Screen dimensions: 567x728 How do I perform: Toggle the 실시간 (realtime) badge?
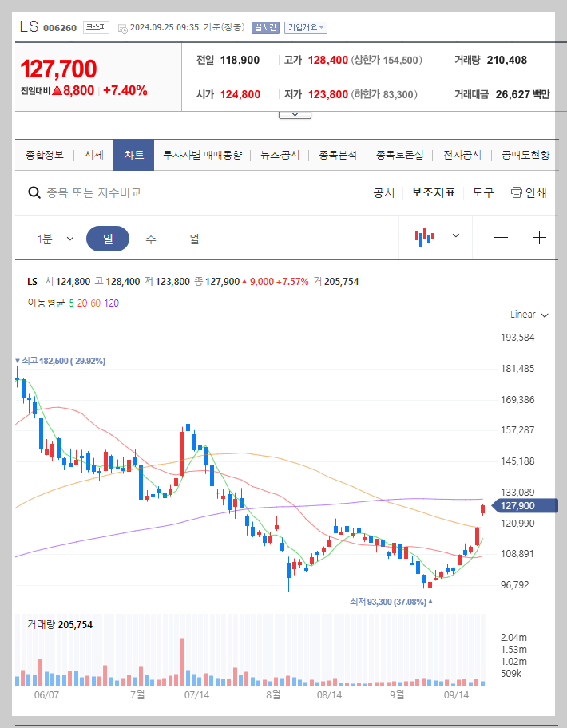(x=264, y=26)
